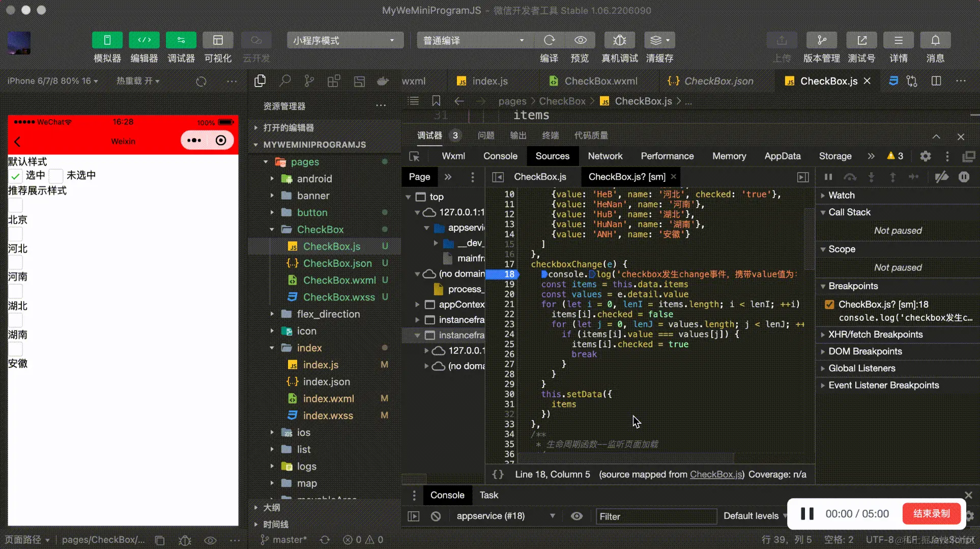The image size is (980, 549).
Task: Start real device debugging (真机调试)
Action: pos(619,40)
